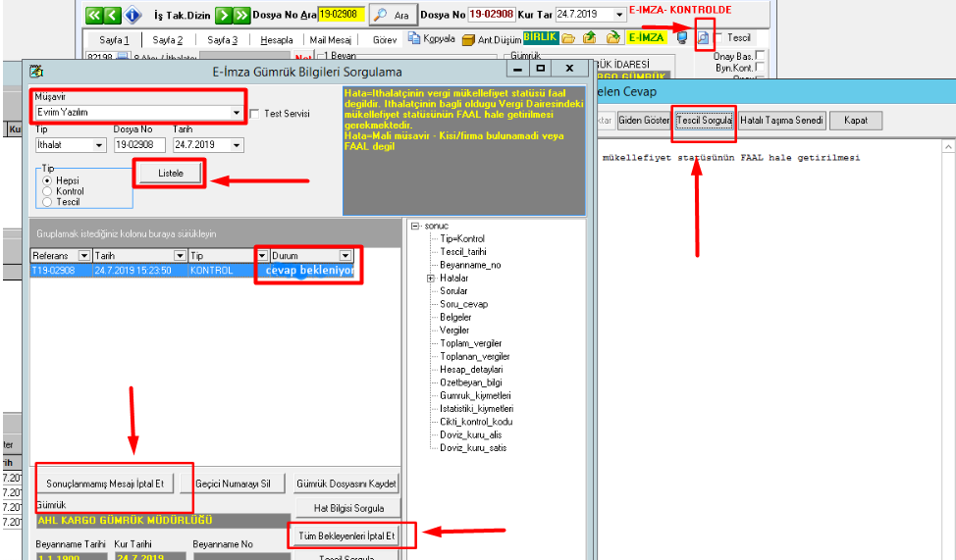The width and height of the screenshot is (956, 560).
Task: Click the highlighted E-İmza kontrol document icon
Action: (x=704, y=38)
